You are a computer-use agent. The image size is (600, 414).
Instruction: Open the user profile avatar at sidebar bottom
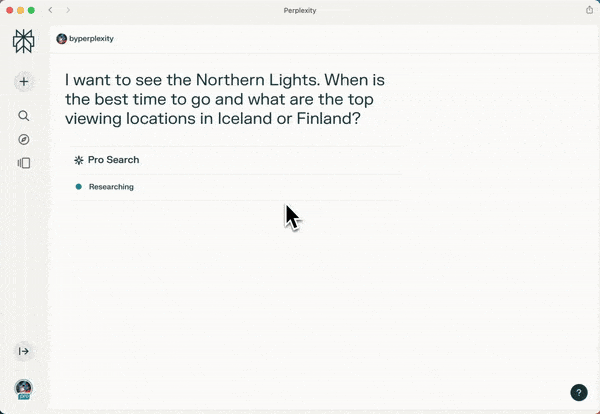pyautogui.click(x=24, y=389)
